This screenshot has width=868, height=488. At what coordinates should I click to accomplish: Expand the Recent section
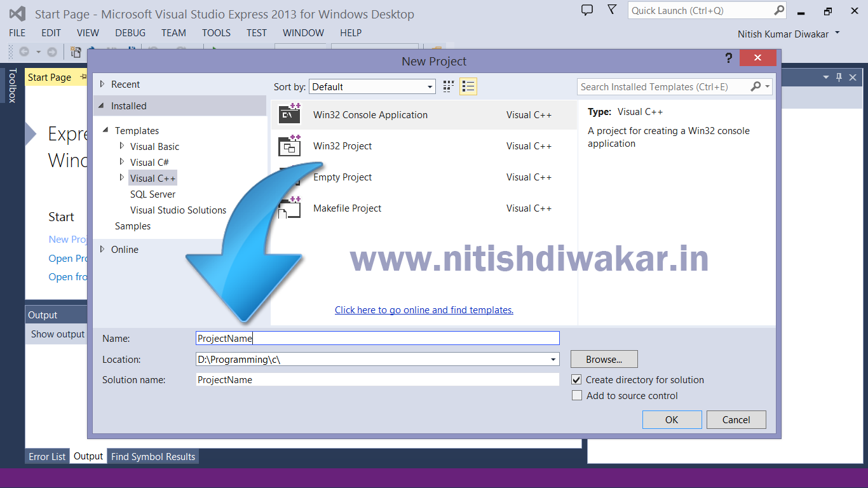(x=103, y=84)
